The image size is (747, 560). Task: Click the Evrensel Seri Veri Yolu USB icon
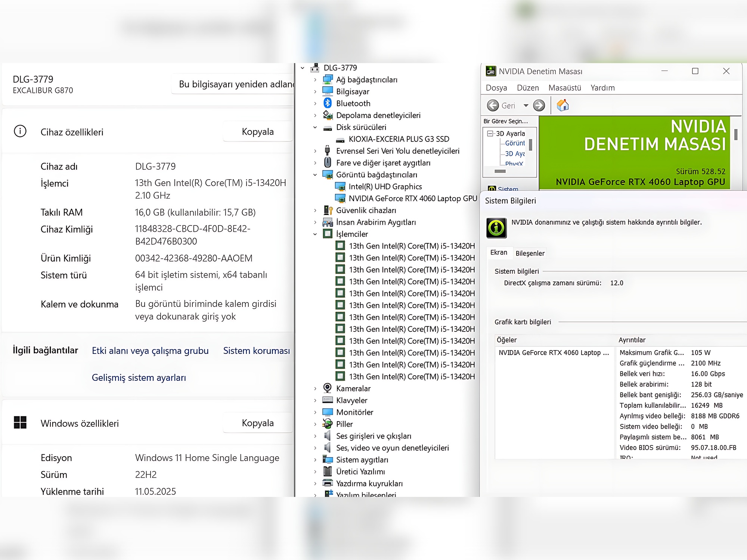[x=327, y=150]
